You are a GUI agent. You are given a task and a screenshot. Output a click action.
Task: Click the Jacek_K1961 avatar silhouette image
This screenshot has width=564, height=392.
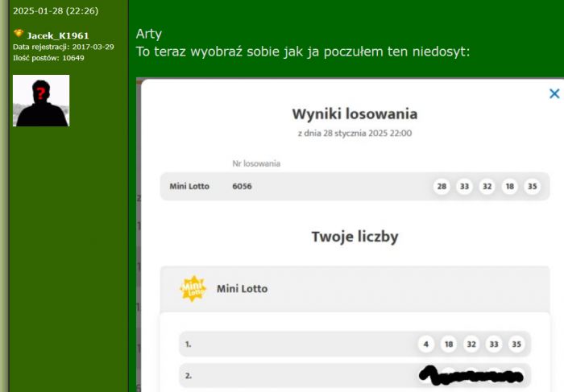tap(41, 101)
